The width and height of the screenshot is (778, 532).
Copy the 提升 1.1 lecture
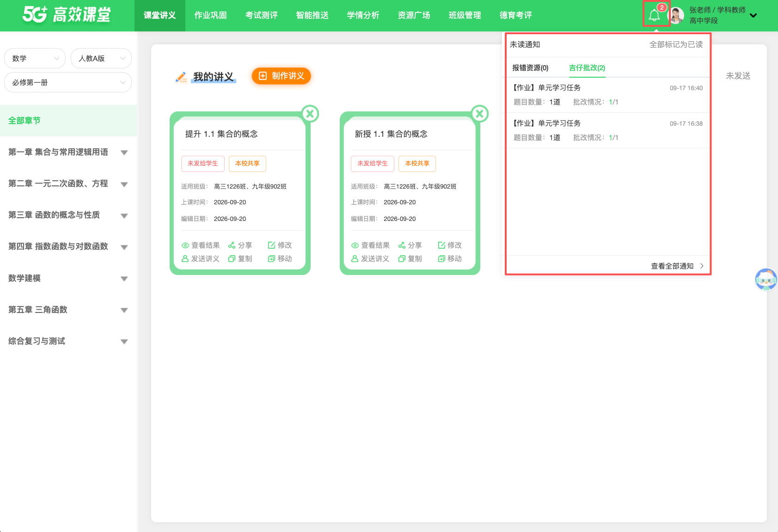240,258
